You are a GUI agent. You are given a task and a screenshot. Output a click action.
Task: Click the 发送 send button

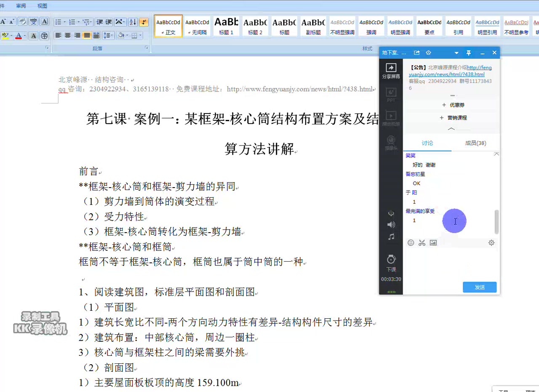pos(480,287)
